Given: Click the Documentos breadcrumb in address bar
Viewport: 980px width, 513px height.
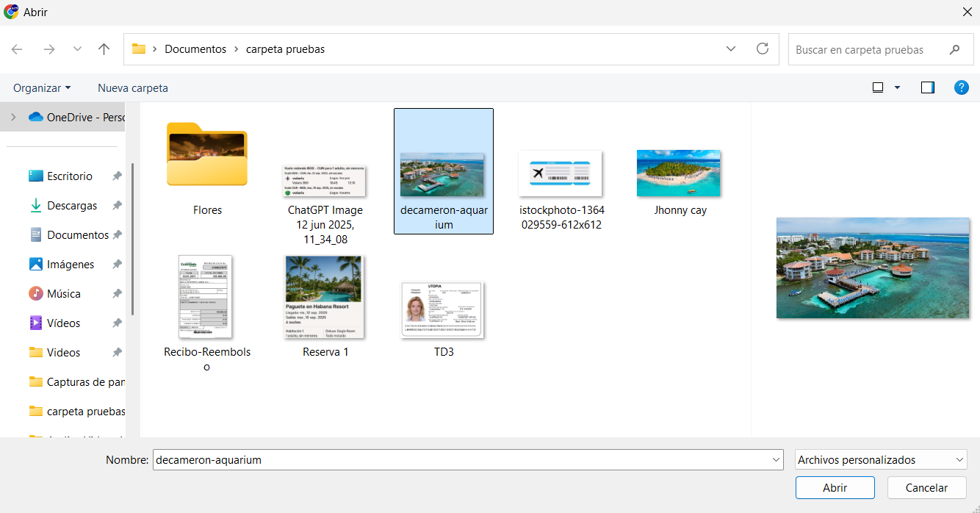Looking at the screenshot, I should coord(195,49).
